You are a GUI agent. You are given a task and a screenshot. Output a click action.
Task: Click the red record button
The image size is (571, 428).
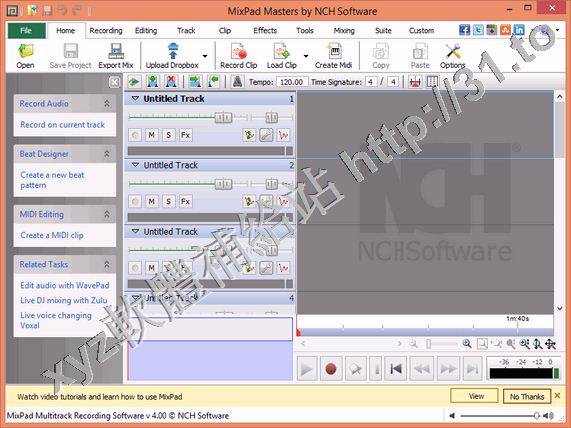[x=331, y=369]
